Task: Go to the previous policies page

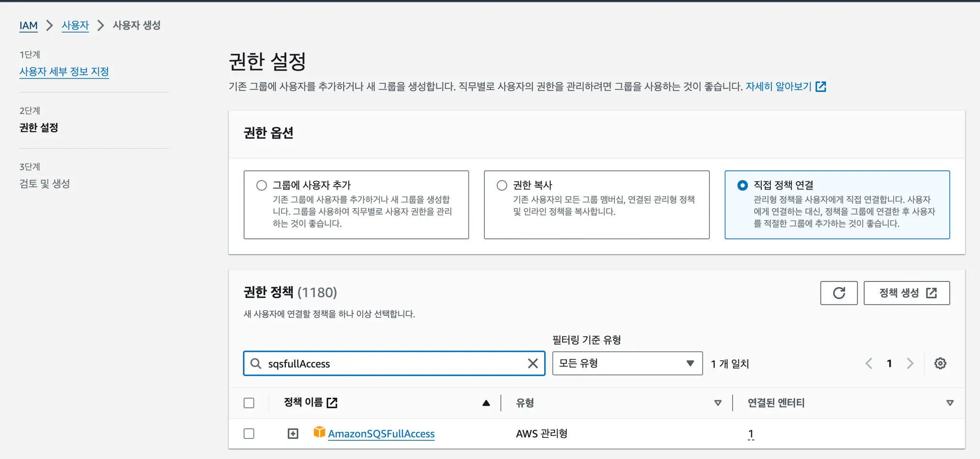Action: point(869,364)
